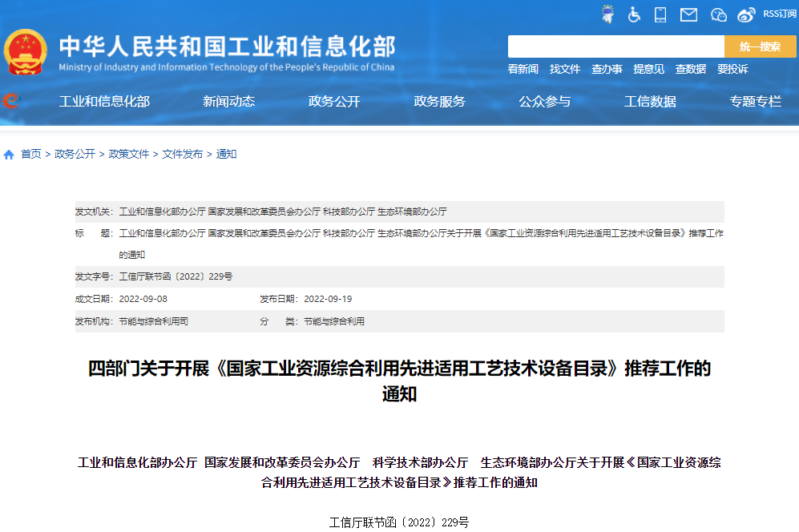Click the email subscription envelope icon

688,14
